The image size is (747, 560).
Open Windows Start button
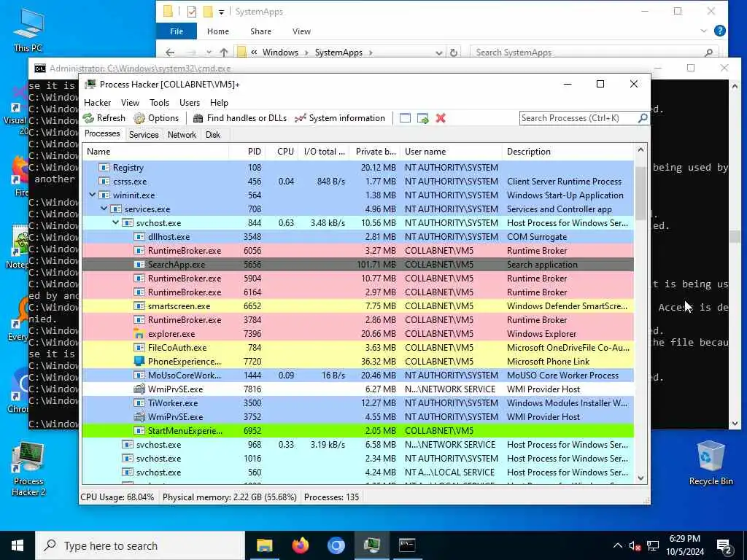tap(18, 545)
